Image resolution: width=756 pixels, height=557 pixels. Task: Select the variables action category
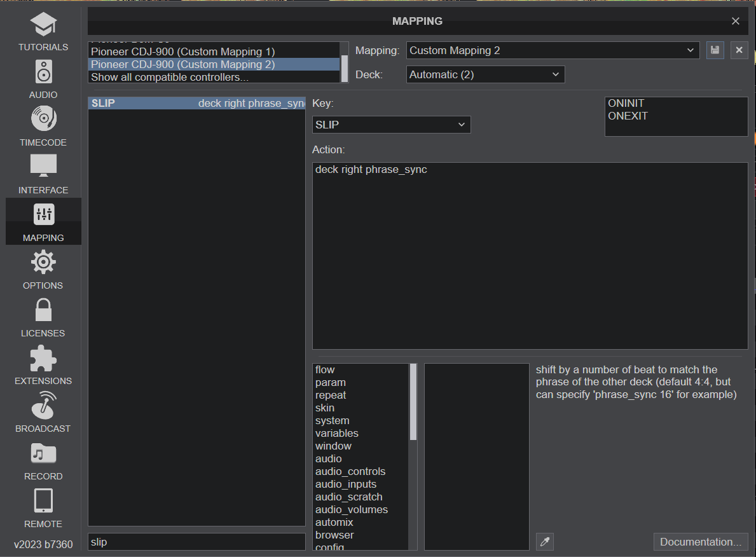coord(361,433)
